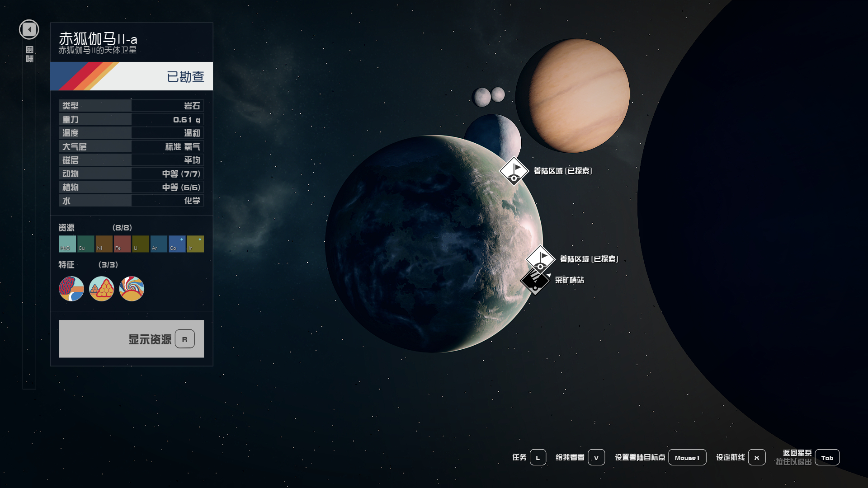Open the honeycomb-mound trait icon
Image resolution: width=868 pixels, height=488 pixels.
point(102,289)
